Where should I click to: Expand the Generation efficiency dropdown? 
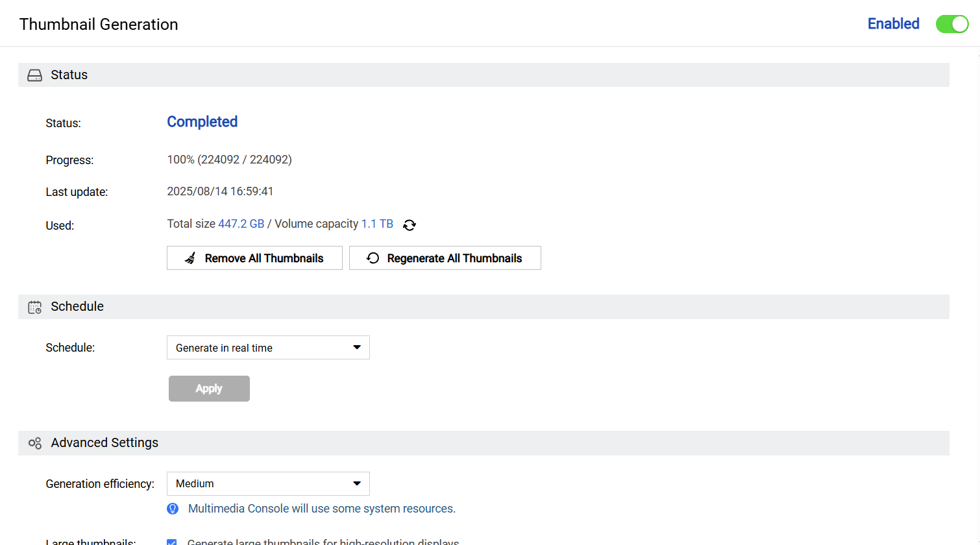pos(268,484)
